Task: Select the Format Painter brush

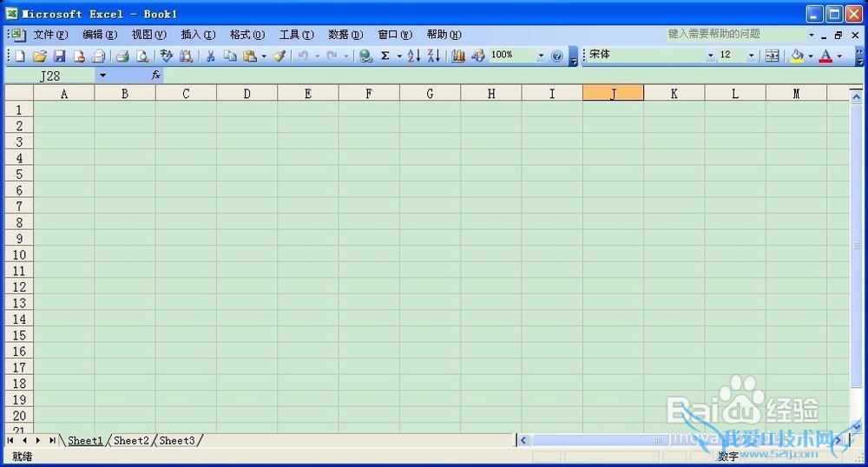Action: point(280,56)
